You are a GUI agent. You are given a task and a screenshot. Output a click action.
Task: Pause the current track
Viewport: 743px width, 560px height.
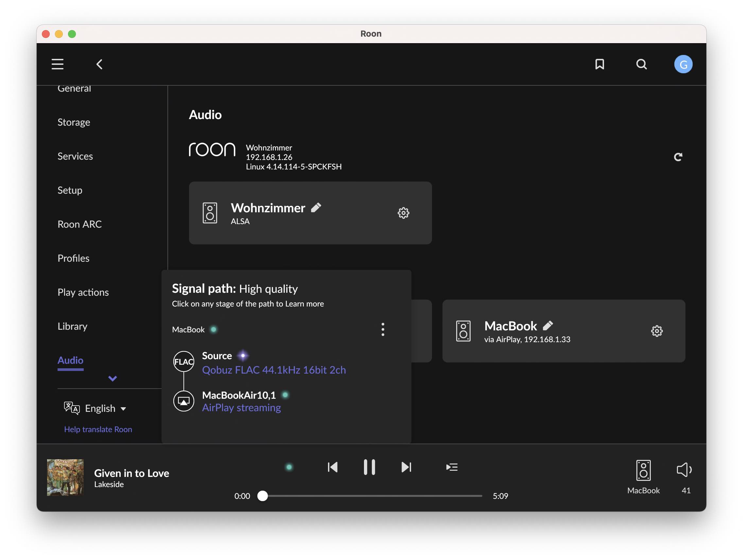point(369,466)
